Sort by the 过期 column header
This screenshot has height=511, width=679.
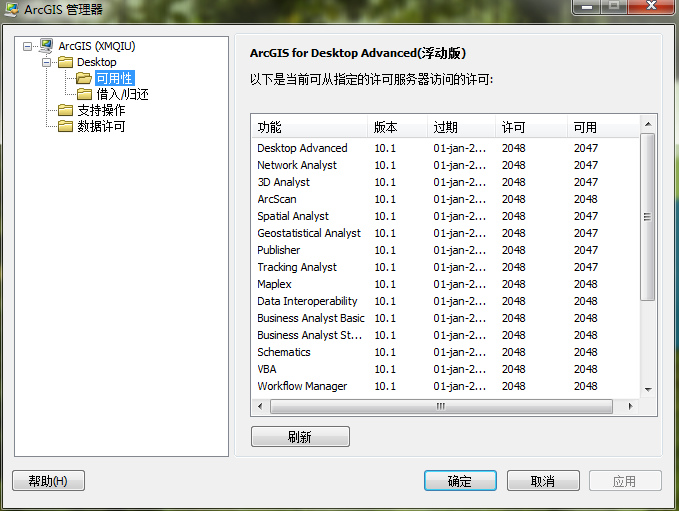coord(461,127)
